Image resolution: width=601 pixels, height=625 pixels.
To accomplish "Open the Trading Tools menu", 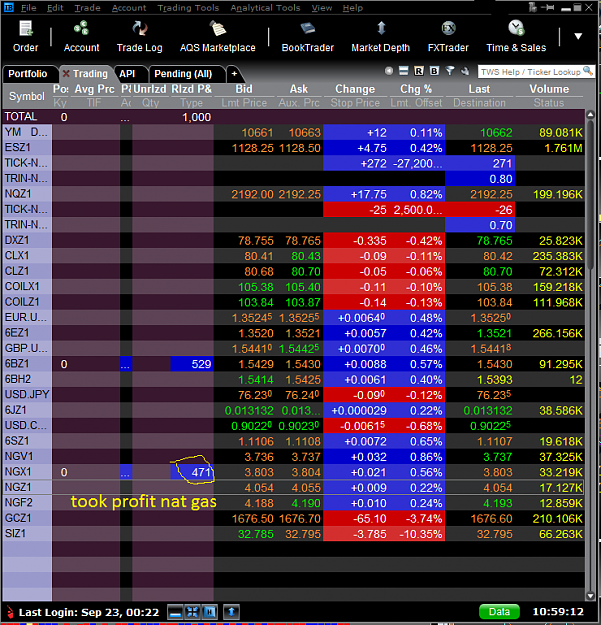I will point(188,8).
